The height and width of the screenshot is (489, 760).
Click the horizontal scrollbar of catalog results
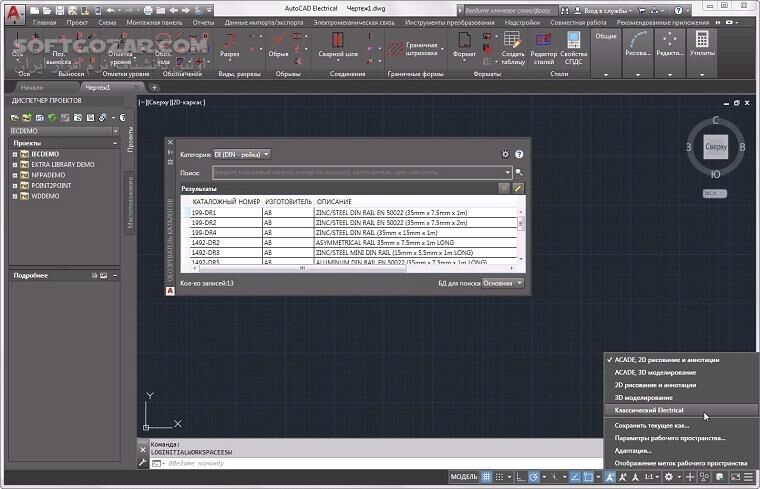coord(303,268)
